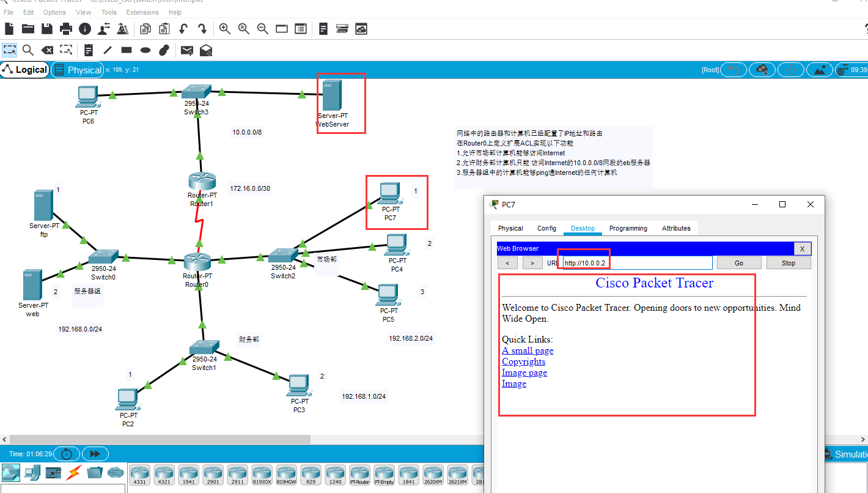Click the Power Cycle Devices button
The image size is (868, 493).
point(67,454)
